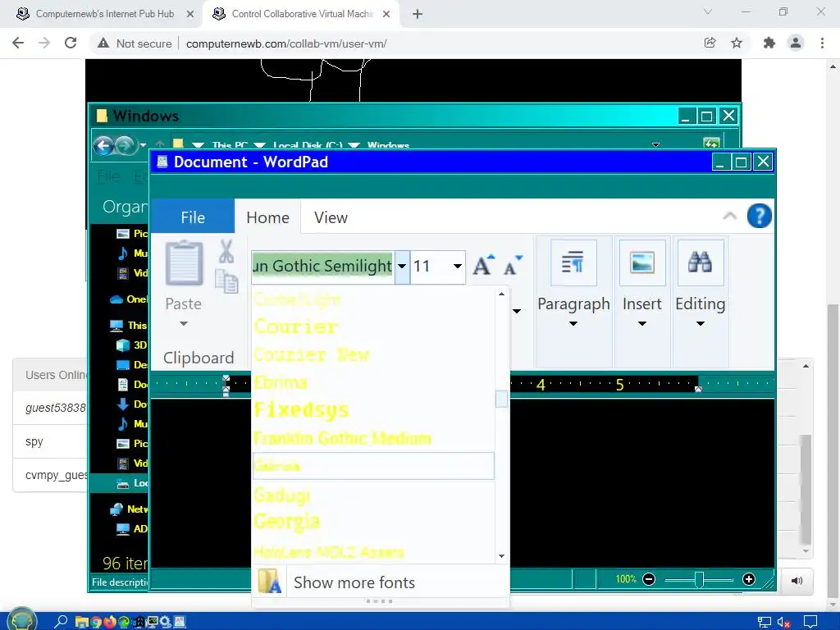The height and width of the screenshot is (630, 840).
Task: Click the Show more fonts folder icon
Action: [x=269, y=582]
